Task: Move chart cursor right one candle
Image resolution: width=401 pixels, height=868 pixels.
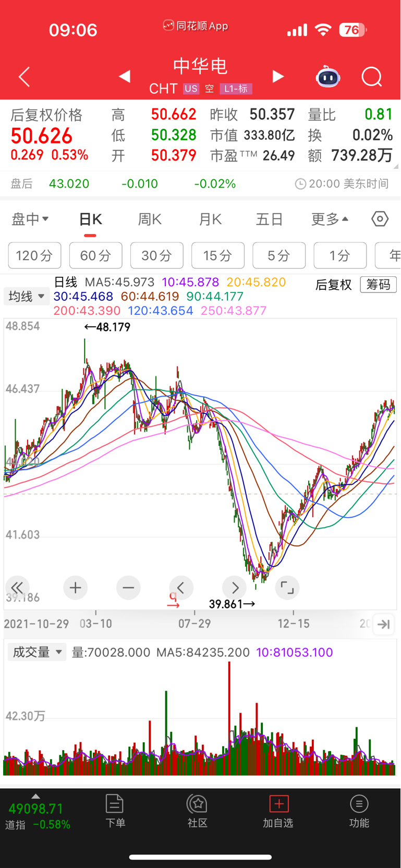Action: point(234,588)
